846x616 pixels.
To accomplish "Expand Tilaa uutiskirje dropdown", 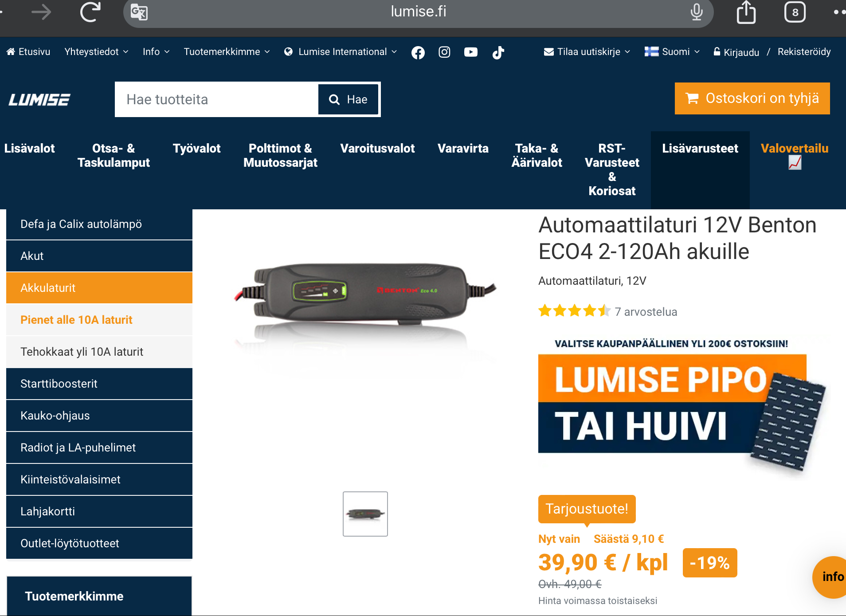I will coord(587,52).
